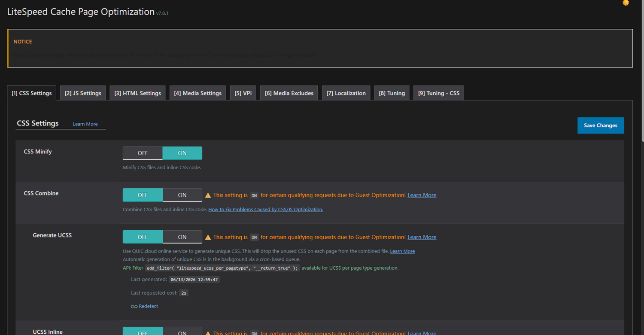This screenshot has height=335, width=644.
Task: Enable Generate UCSS with the ON button
Action: pos(182,237)
